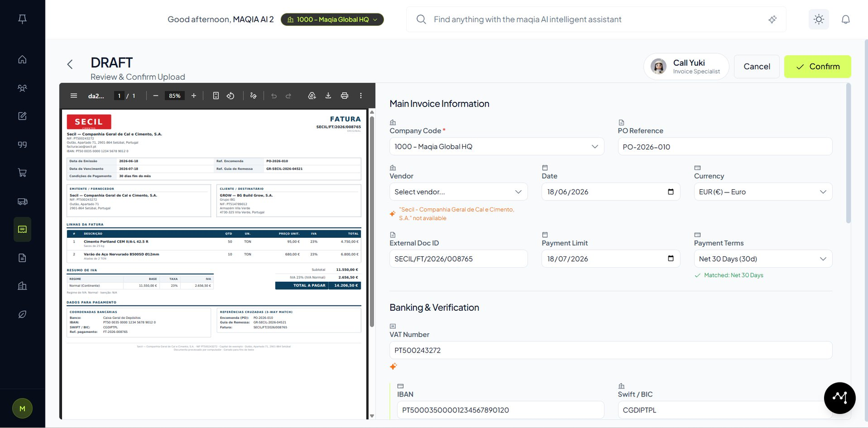The image size is (868, 428).
Task: Open the Select vendor dropdown
Action: (458, 192)
